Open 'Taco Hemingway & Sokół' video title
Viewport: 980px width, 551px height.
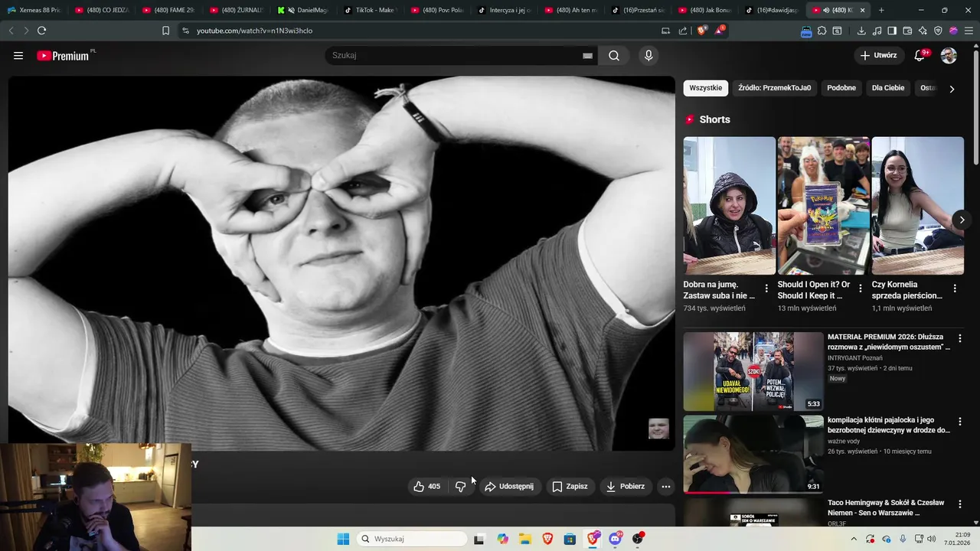886,507
